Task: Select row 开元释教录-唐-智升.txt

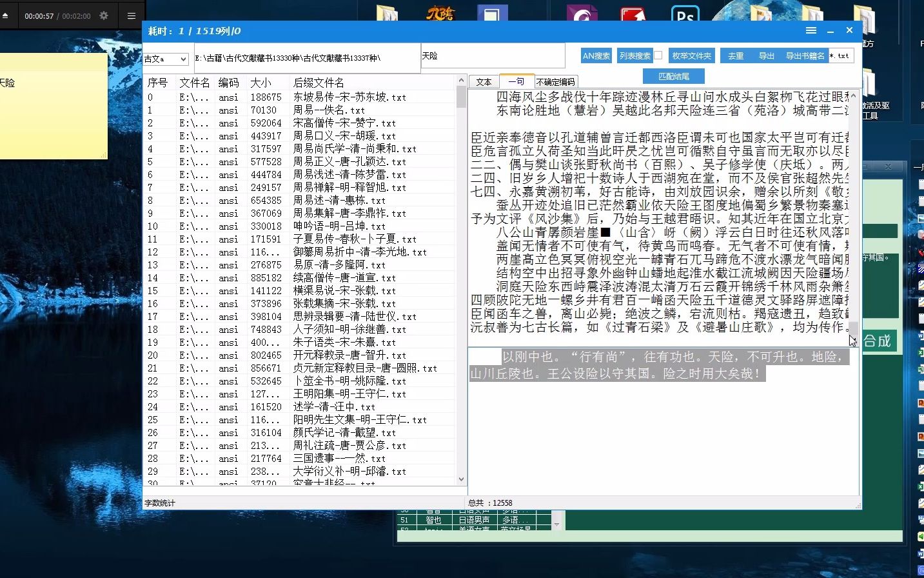Action: (300, 355)
